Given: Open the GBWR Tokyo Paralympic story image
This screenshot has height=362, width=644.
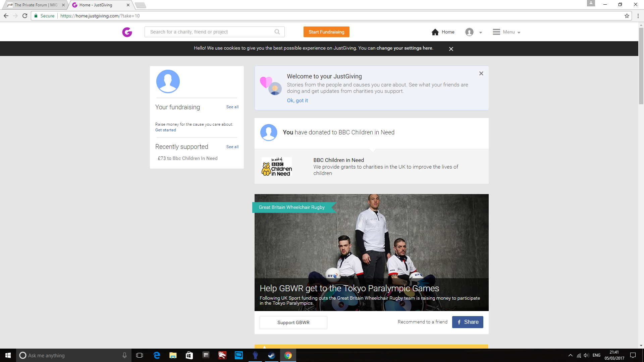Looking at the screenshot, I should 371,252.
